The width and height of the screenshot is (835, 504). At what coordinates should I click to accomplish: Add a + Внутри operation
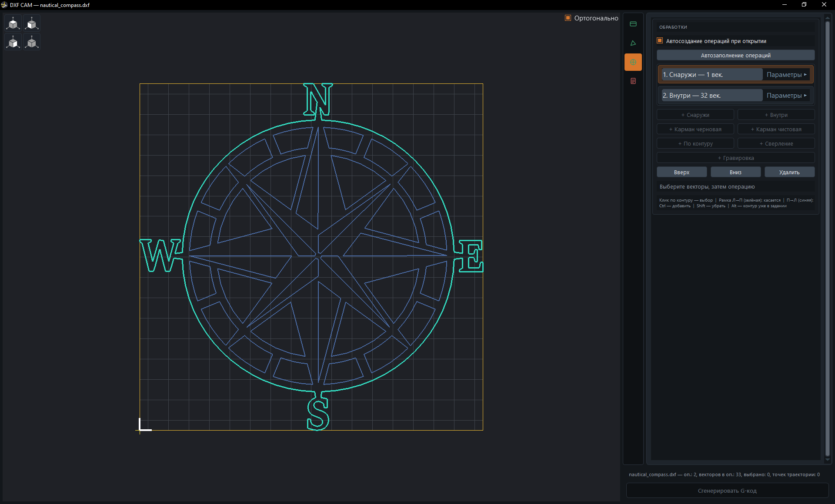pos(776,115)
